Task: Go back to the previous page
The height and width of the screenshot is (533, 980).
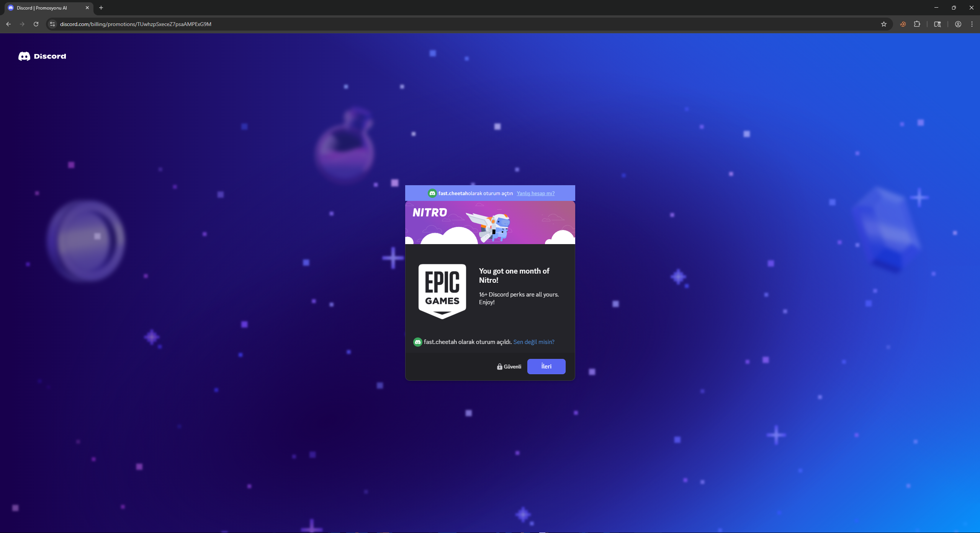Action: coord(8,24)
